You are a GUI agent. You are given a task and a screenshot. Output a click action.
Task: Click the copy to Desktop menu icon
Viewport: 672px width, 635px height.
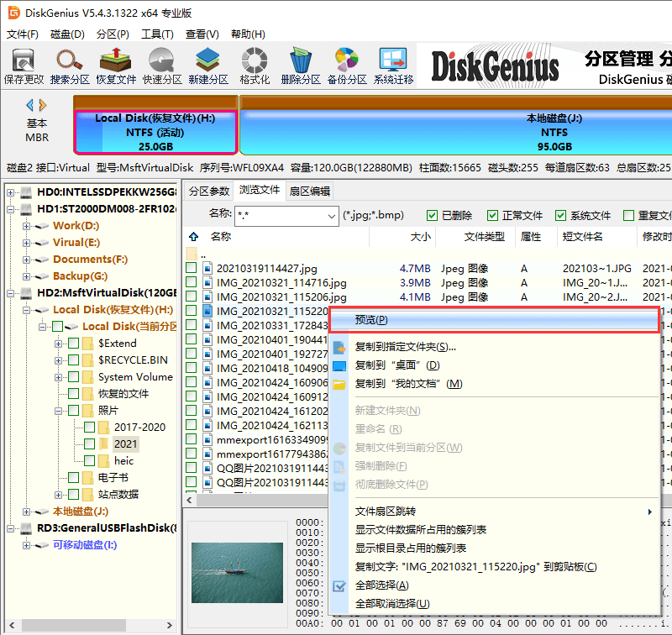(339, 366)
